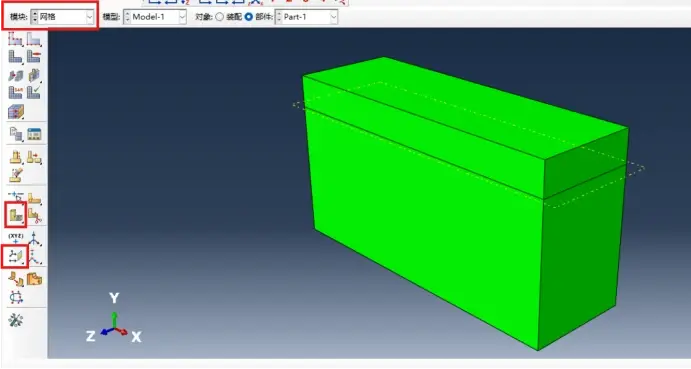This screenshot has height=369, width=691.
Task: Expand the Model-1 model dropdown
Action: click(155, 17)
